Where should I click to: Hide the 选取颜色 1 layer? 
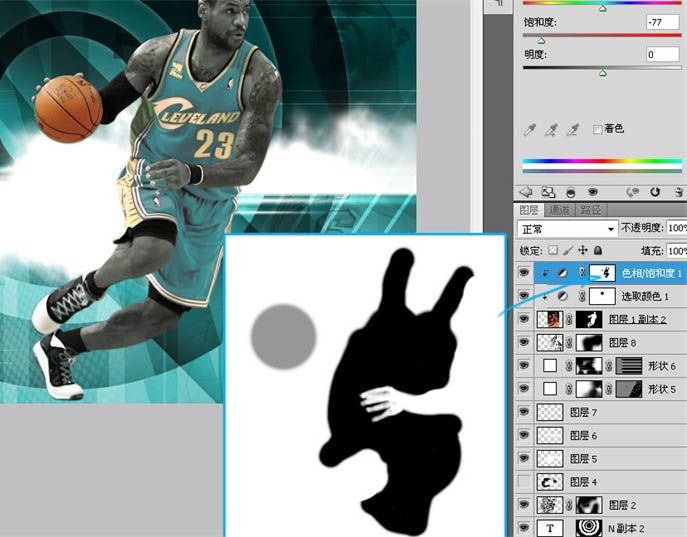point(524,296)
